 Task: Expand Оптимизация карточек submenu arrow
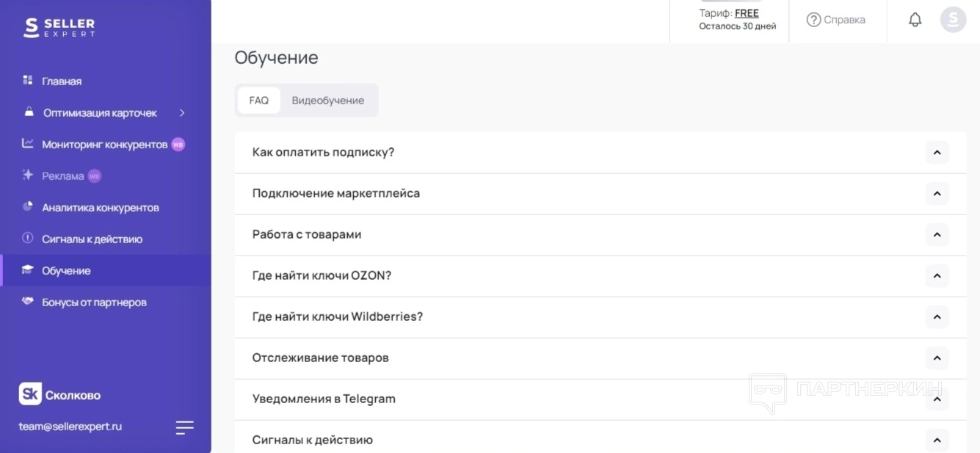(182, 113)
